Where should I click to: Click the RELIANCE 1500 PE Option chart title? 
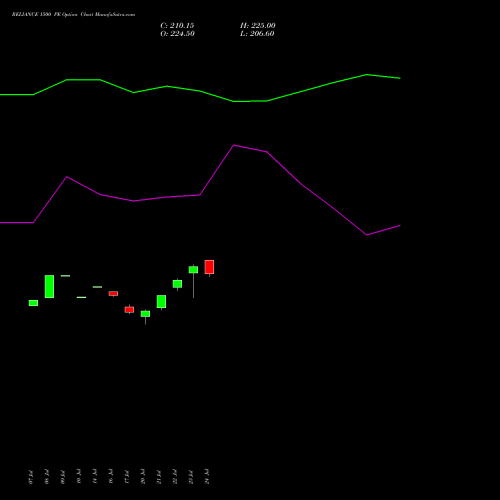point(73,15)
